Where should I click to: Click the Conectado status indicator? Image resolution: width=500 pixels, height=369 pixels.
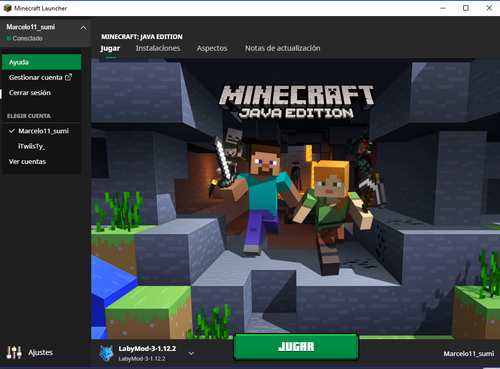point(24,38)
